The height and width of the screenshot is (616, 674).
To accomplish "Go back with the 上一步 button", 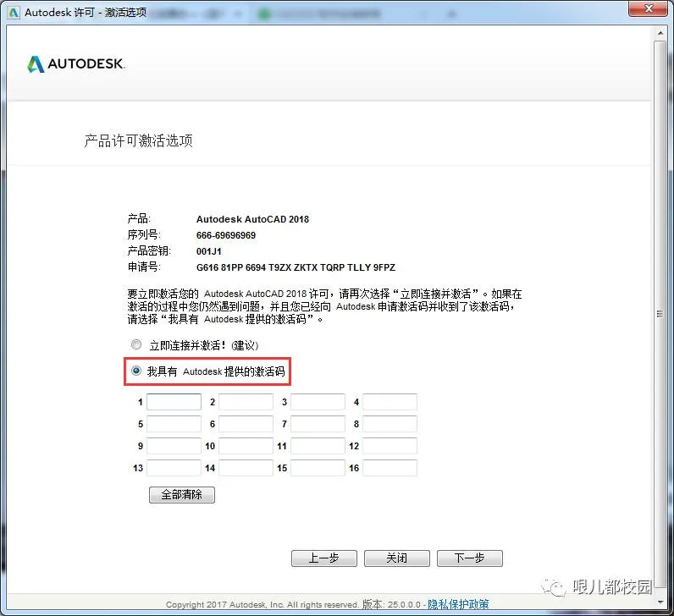I will 324,558.
